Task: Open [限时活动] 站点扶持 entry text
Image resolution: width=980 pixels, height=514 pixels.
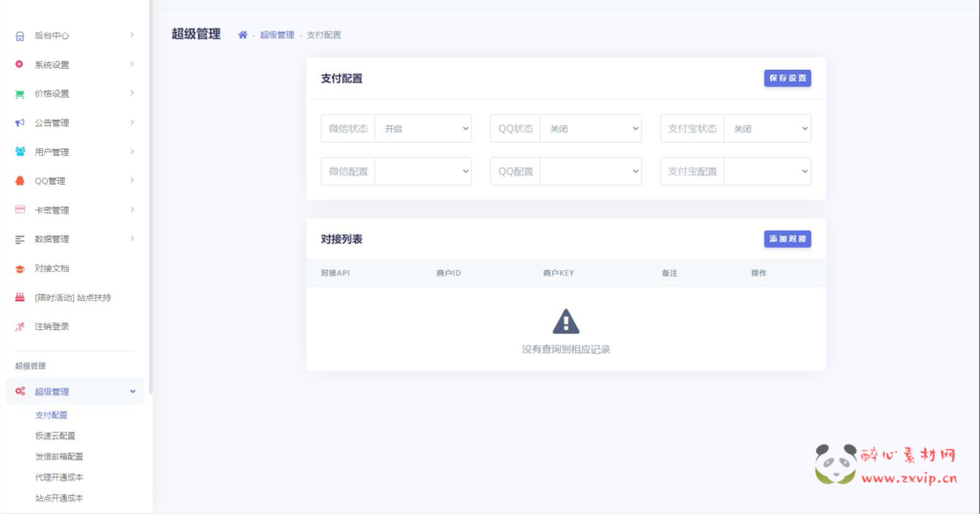Action: (x=73, y=298)
